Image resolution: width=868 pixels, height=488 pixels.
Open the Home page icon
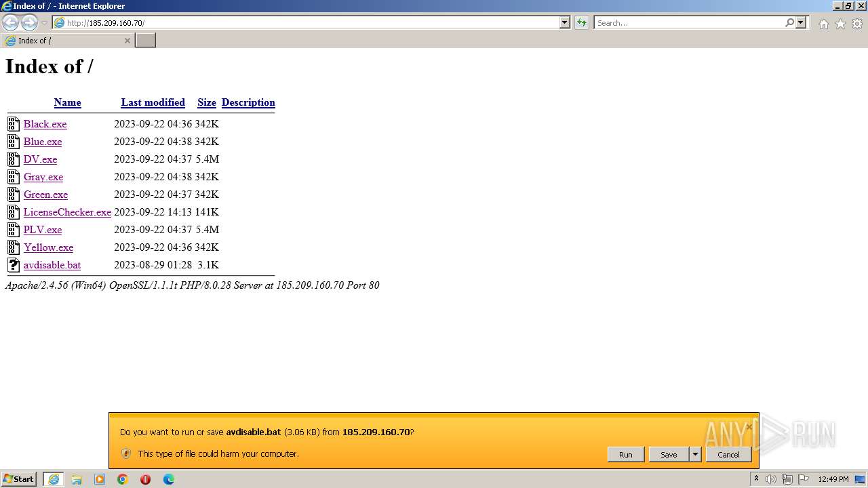pyautogui.click(x=823, y=24)
